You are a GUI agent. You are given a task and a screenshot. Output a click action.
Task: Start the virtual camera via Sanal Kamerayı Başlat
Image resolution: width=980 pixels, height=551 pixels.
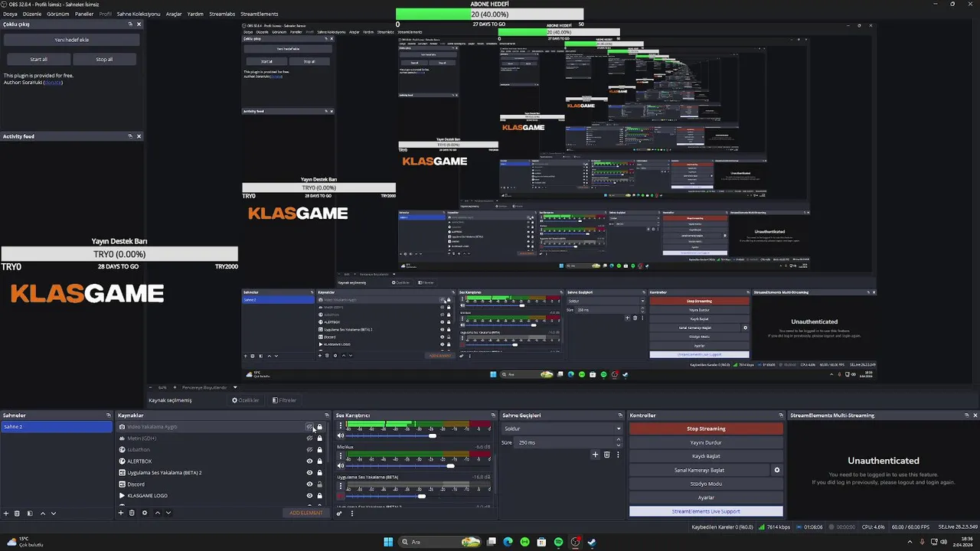tap(698, 470)
